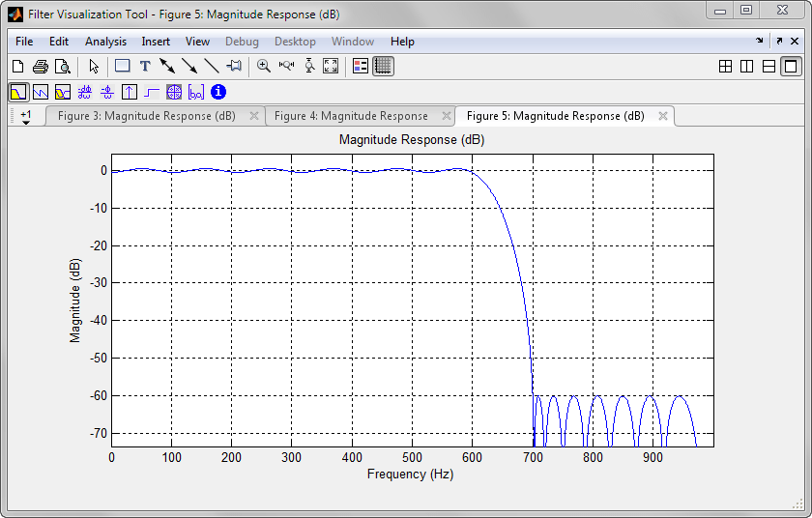Click the -60 y-axis tick label

(99, 396)
